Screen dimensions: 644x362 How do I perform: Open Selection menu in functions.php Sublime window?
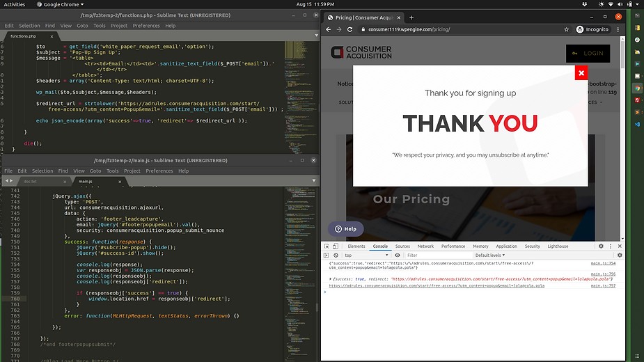pyautogui.click(x=29, y=26)
